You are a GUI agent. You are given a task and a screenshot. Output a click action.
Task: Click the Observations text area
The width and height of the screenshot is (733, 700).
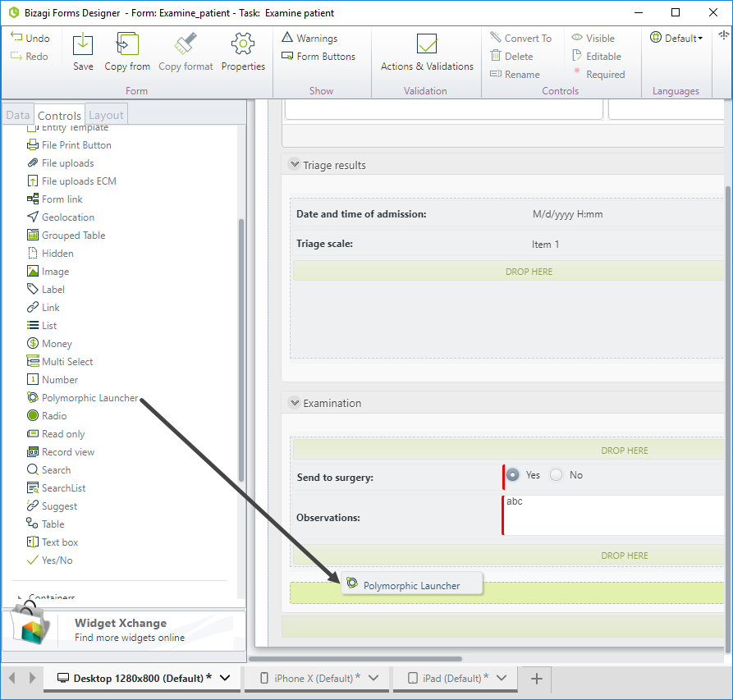[614, 515]
